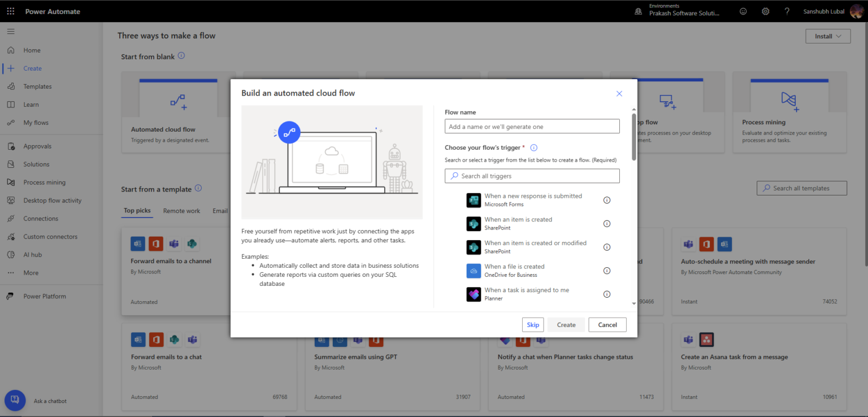Go to Solutions in left navigation
Image resolution: width=868 pixels, height=417 pixels.
[x=36, y=164]
